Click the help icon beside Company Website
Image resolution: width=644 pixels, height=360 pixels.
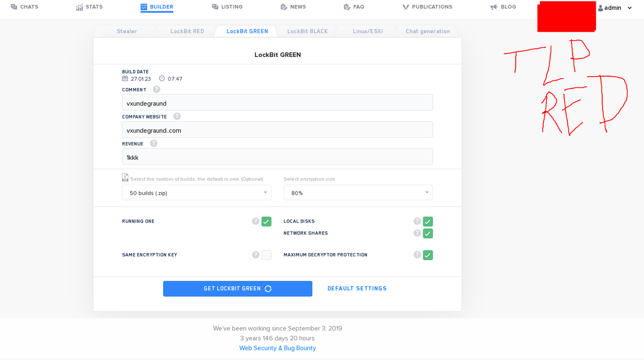177,116
